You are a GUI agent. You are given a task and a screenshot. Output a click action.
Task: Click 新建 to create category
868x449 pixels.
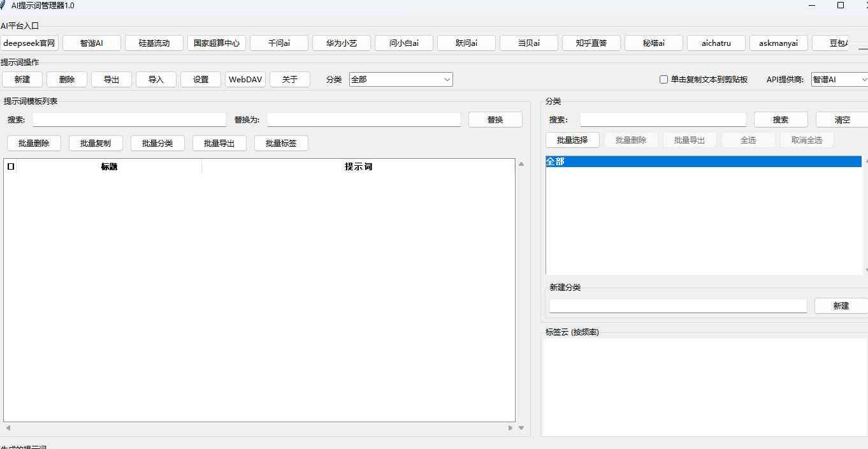(x=841, y=305)
